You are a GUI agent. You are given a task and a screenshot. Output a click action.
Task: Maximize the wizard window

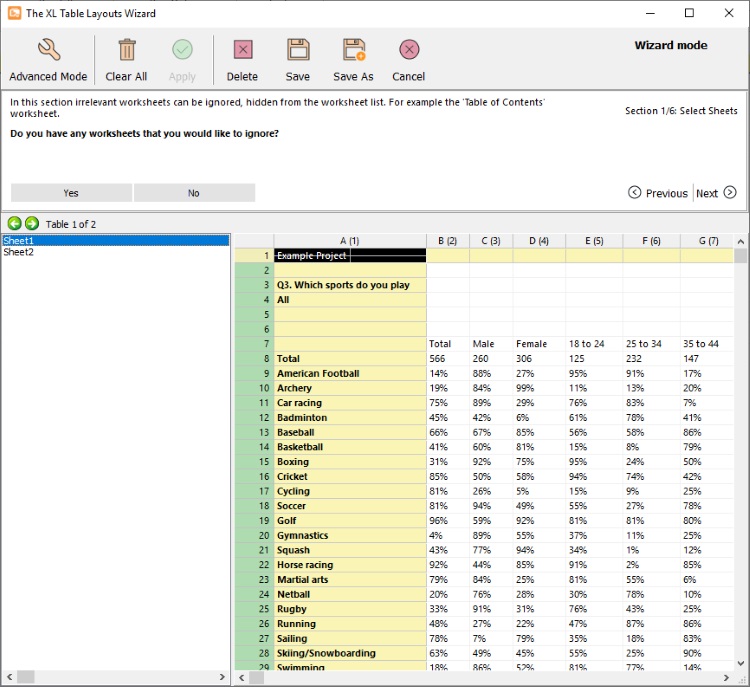689,13
